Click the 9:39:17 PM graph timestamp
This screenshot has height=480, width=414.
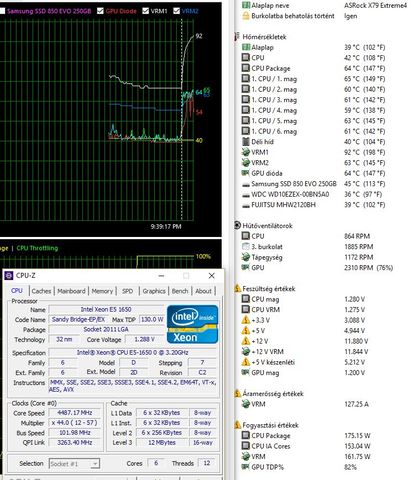coord(166,226)
